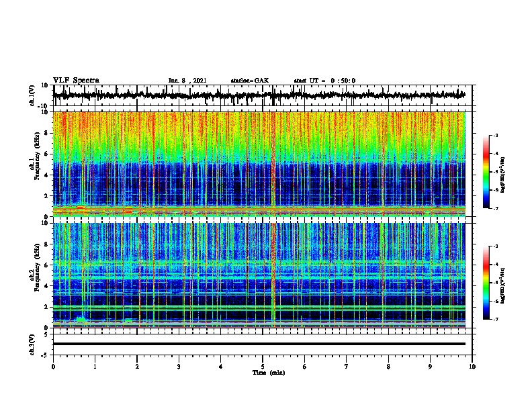Click the "station=GAK" header label

pos(250,81)
